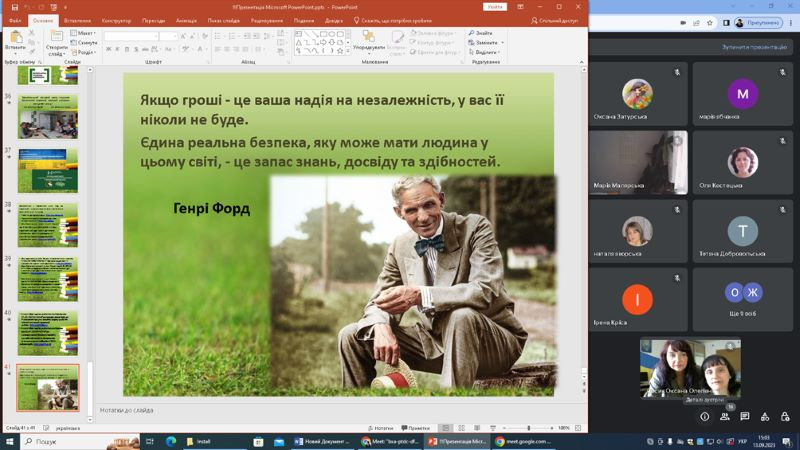
Task: Adjust the zoom slider handle
Action: coord(529,428)
